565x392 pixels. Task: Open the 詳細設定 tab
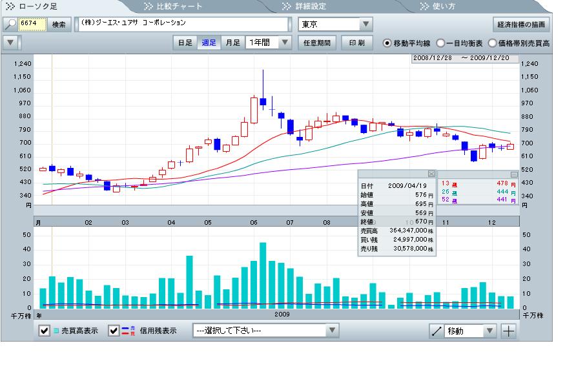303,6
